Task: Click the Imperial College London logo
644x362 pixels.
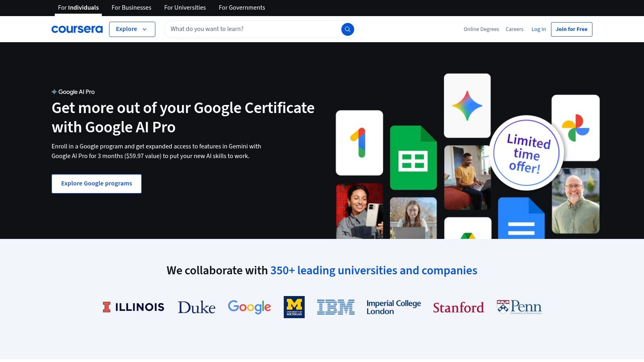Action: tap(394, 307)
